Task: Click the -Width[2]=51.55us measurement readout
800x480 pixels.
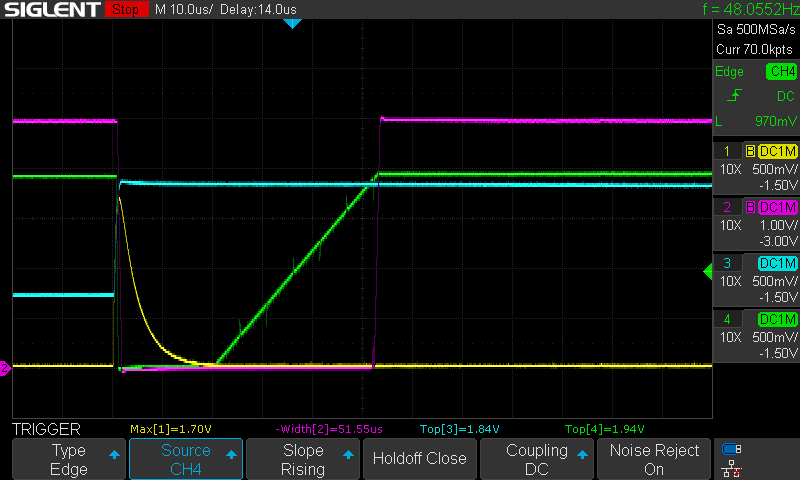Action: 329,428
